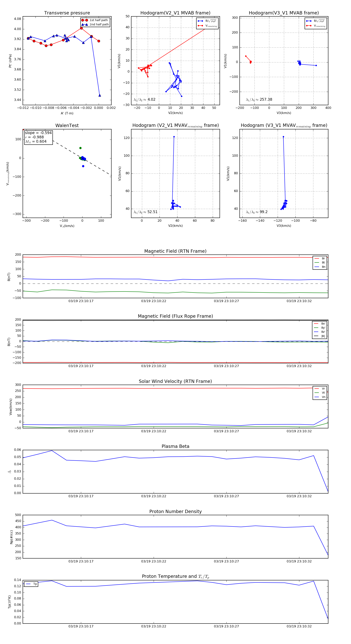Click '03/19 23:10:27' tick under Plasma Beta plot
Screen dimensions: 351x644
pyautogui.click(x=226, y=496)
